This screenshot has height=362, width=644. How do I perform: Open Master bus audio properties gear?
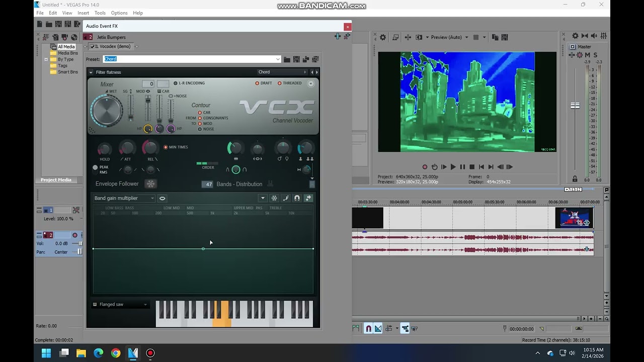point(575,36)
